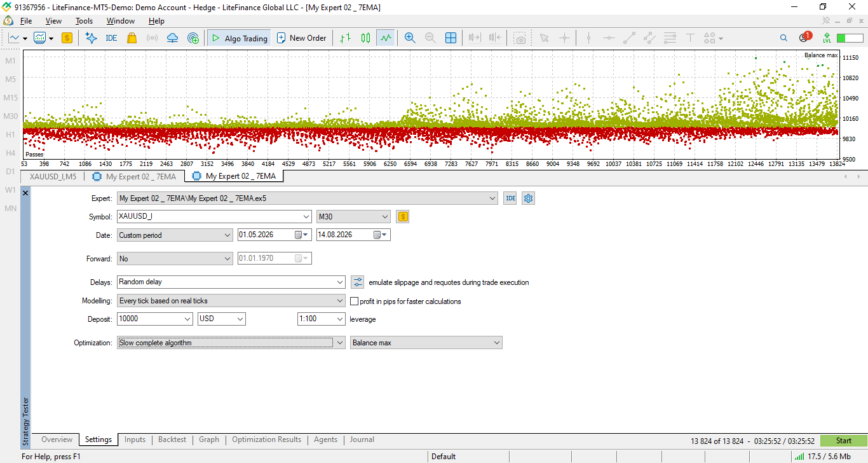The width and height of the screenshot is (868, 463).
Task: Open the chart type dropdown in toolbar
Action: tap(18, 38)
